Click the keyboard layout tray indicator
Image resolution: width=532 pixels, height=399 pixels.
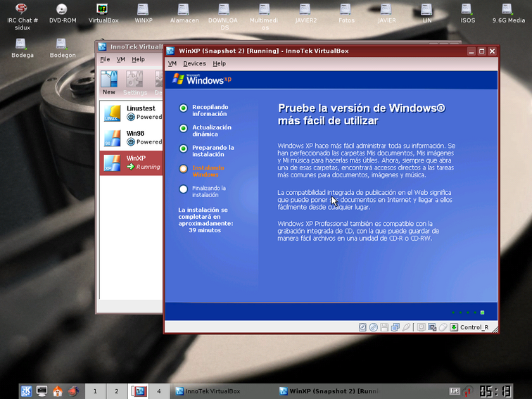coord(455,391)
